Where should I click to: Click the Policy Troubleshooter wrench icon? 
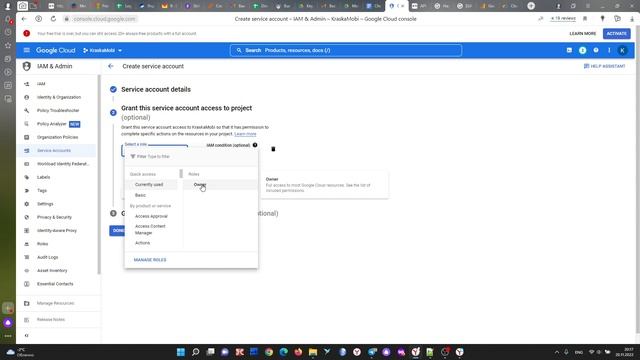click(27, 111)
